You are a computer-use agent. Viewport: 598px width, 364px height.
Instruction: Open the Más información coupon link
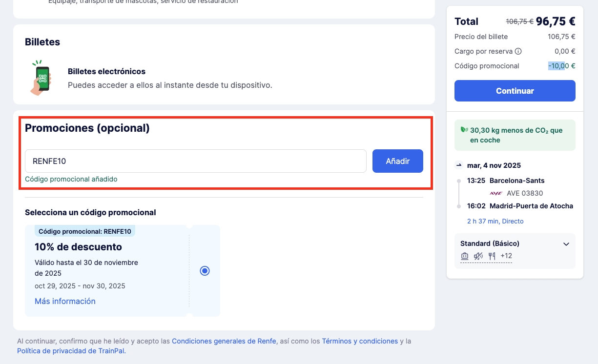pyautogui.click(x=65, y=302)
